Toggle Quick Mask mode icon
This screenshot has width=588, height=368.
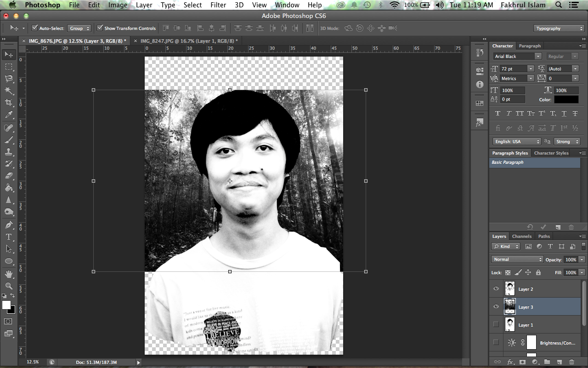[9, 321]
